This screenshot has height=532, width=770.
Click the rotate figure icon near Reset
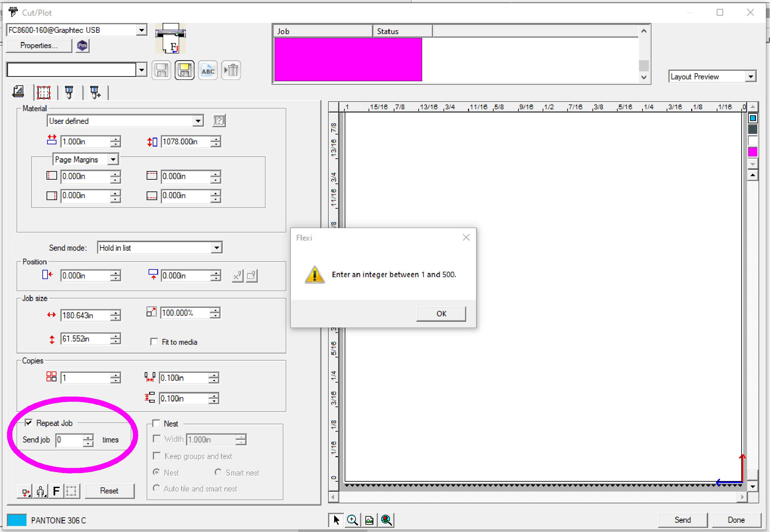tap(41, 491)
